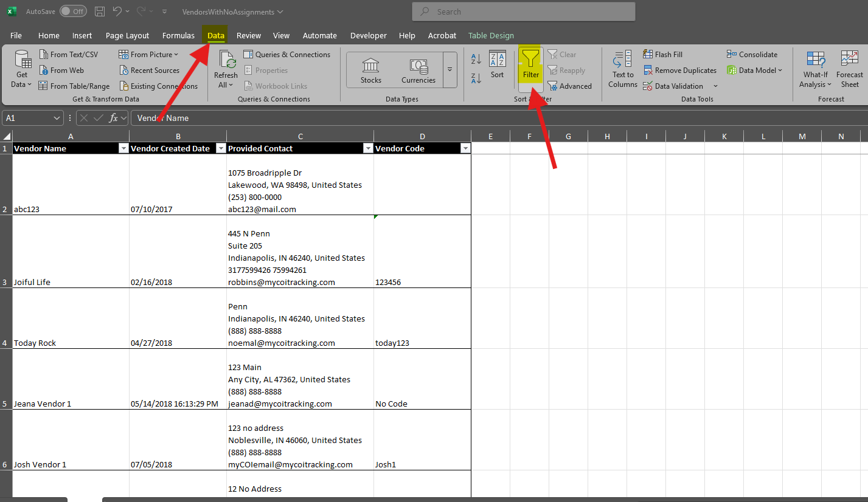The image size is (868, 502).
Task: Expand the Name Box dropdown
Action: [x=57, y=118]
